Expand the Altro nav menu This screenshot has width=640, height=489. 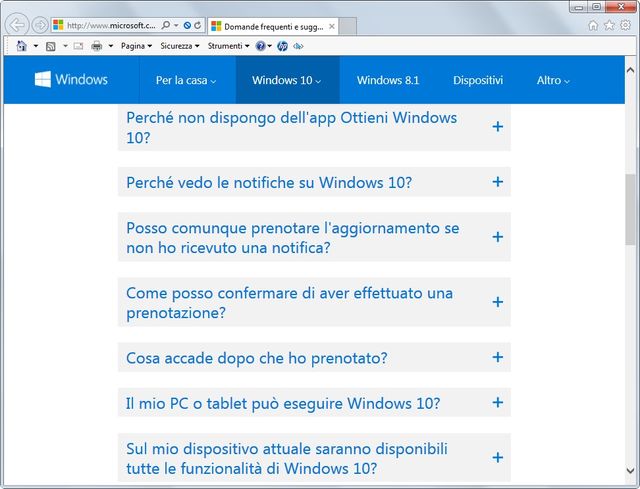coord(553,80)
